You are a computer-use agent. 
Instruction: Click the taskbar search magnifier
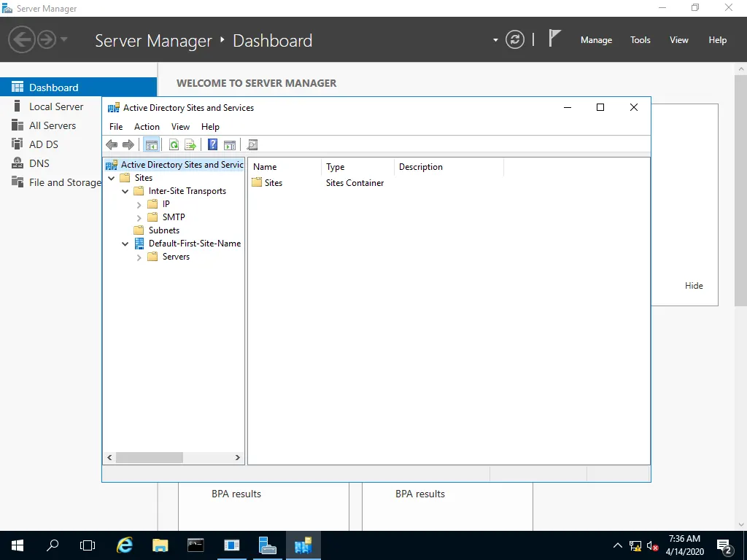pyautogui.click(x=53, y=545)
